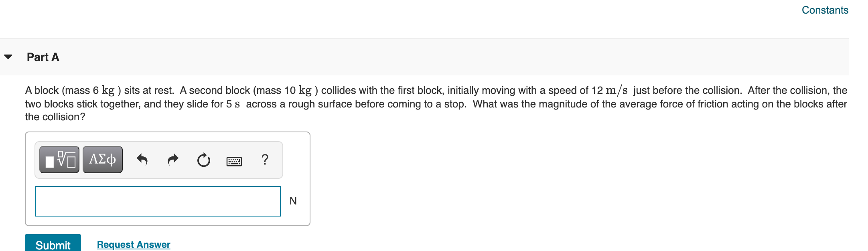This screenshot has width=868, height=251.
Task: Click inside the answer input box
Action: pos(158,201)
